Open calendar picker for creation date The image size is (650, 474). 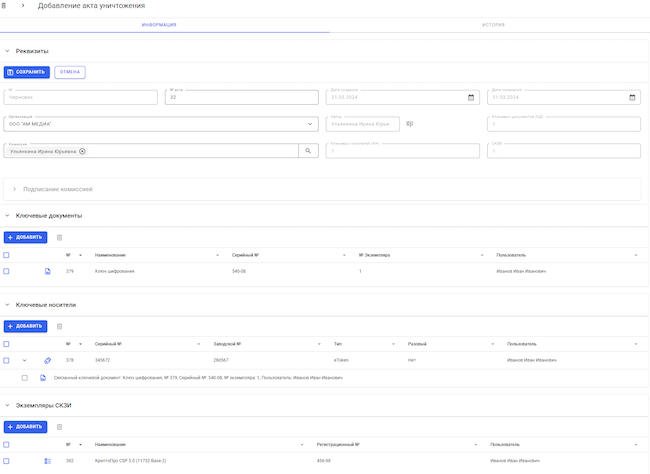click(x=471, y=97)
